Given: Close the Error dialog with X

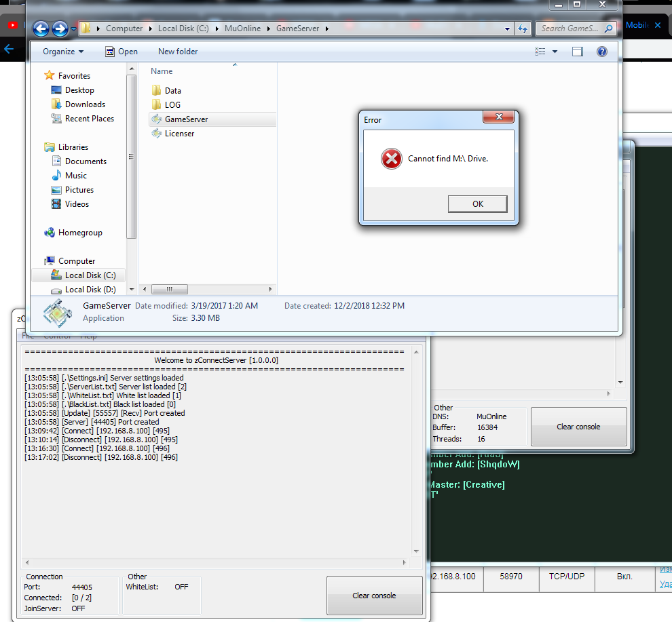Looking at the screenshot, I should [x=498, y=117].
